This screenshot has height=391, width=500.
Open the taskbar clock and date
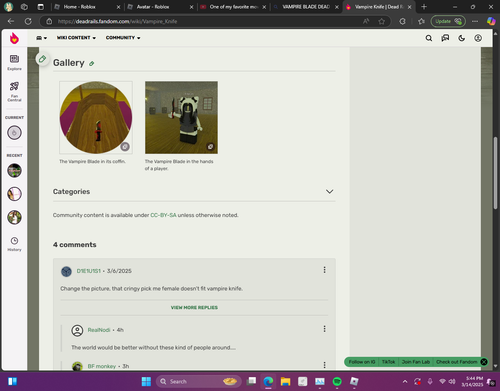472,381
